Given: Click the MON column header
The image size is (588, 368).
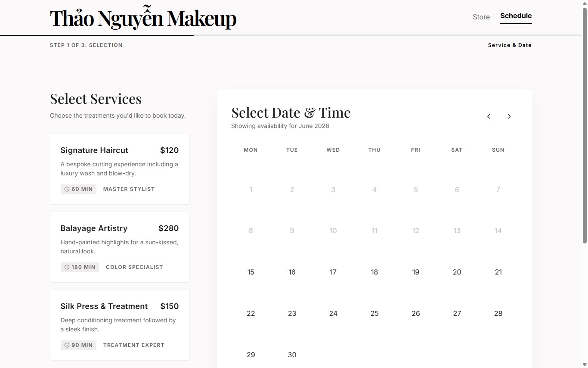Looking at the screenshot, I should [x=251, y=150].
